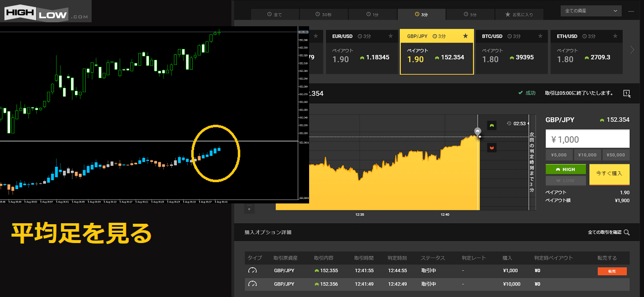644x297 pixels.
Task: Mark BTC/USD card as favorite
Action: click(540, 36)
